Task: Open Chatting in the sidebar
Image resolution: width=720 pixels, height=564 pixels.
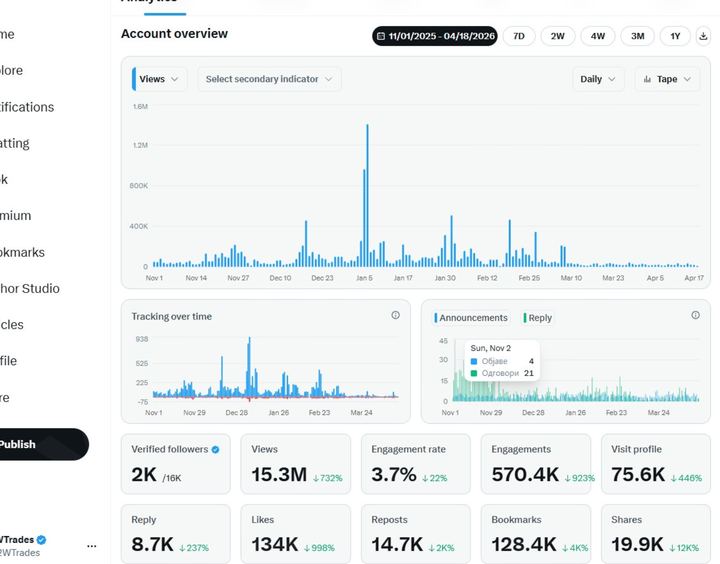Action: pyautogui.click(x=15, y=143)
